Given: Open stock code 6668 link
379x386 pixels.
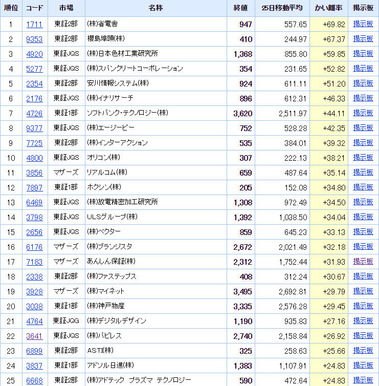Looking at the screenshot, I should click(x=34, y=380).
